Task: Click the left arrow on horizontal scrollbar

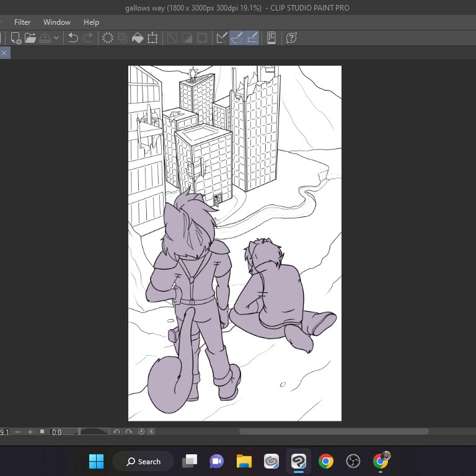Action: point(151,431)
